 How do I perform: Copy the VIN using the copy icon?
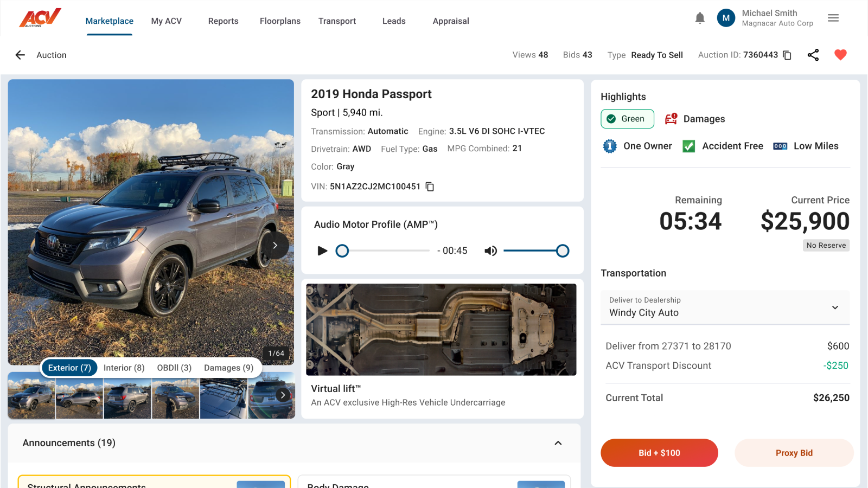[x=430, y=187]
